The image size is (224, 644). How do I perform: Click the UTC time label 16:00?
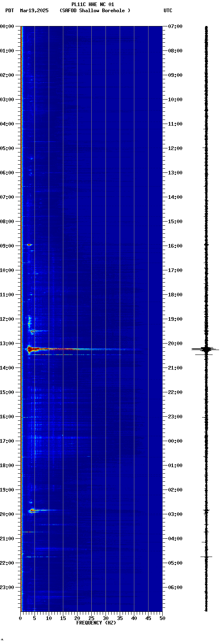coord(175,246)
